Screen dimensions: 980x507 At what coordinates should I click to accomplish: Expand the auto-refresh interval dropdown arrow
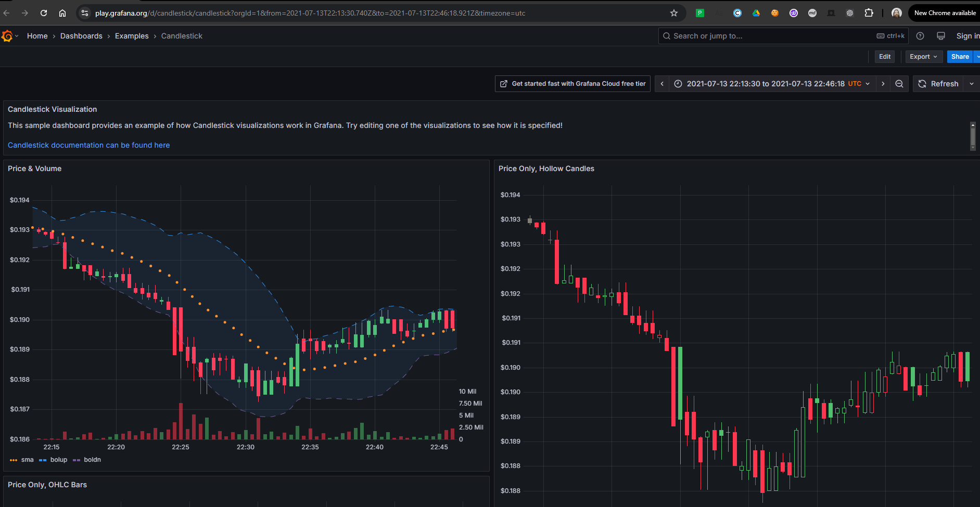(x=972, y=84)
